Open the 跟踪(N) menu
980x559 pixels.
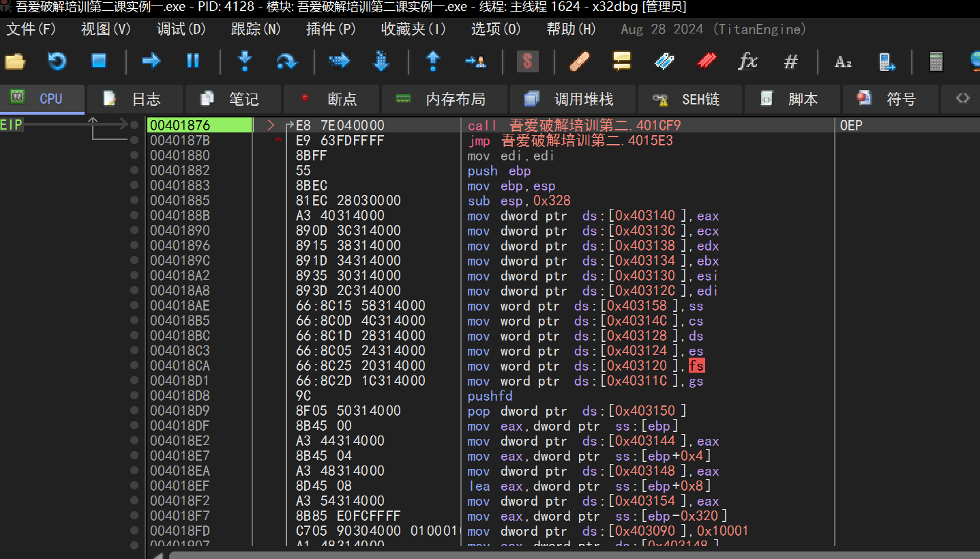point(256,29)
